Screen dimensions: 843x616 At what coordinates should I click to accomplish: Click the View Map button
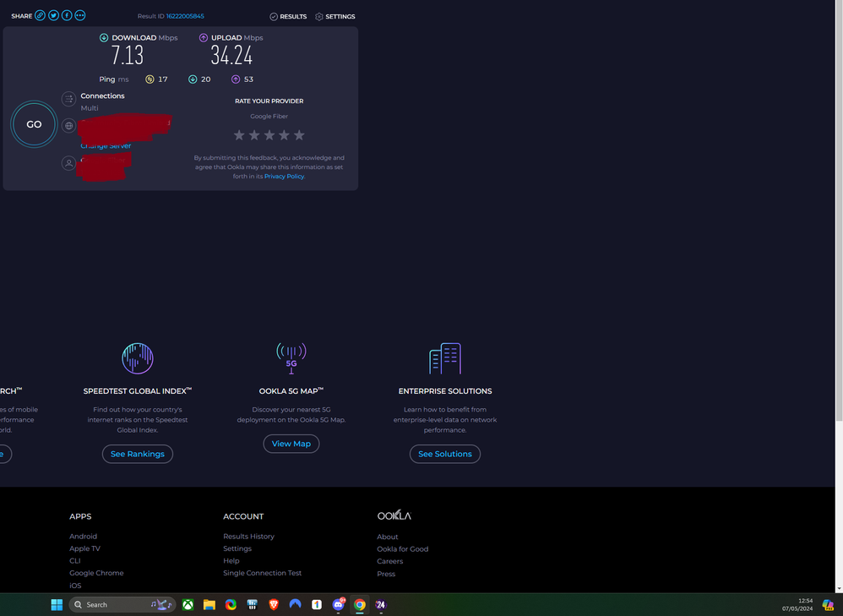[x=291, y=444]
